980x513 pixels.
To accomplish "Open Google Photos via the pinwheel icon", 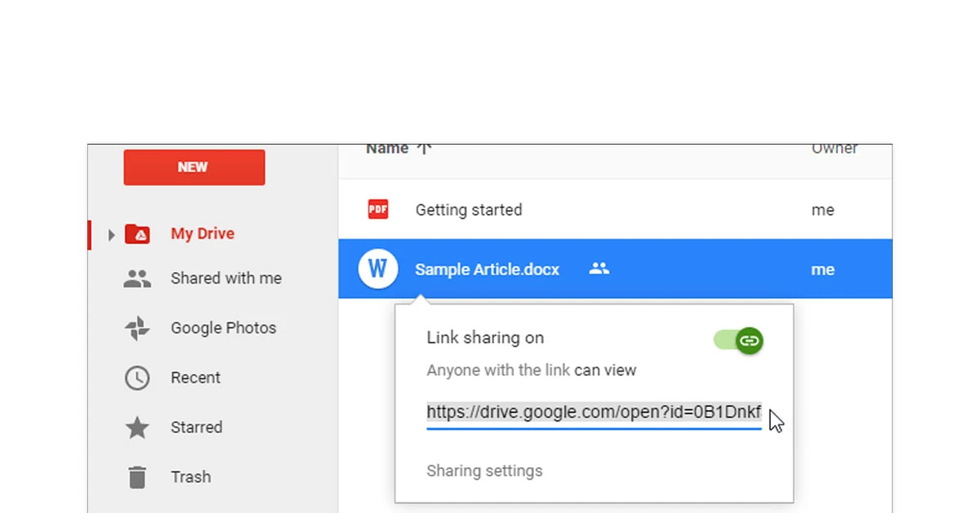I will 137,328.
